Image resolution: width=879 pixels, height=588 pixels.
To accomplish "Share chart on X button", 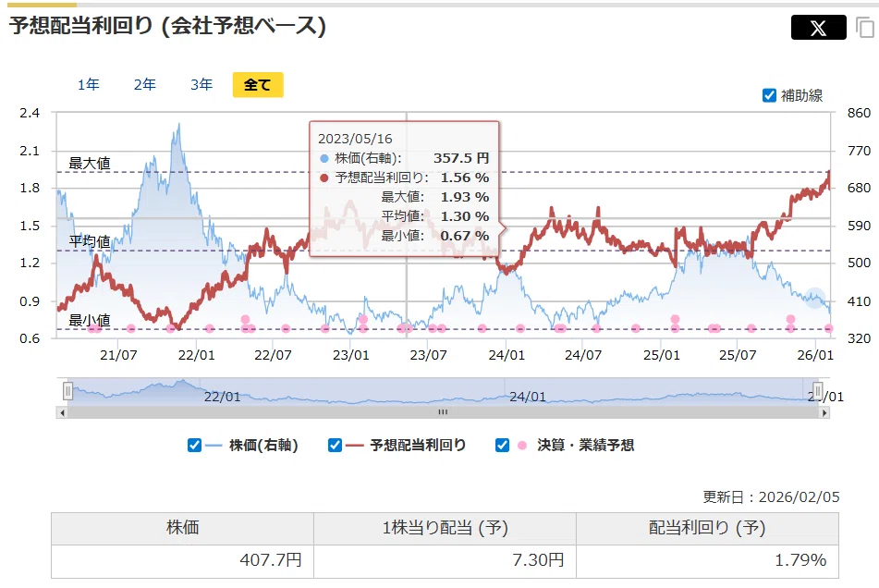I will point(818,28).
